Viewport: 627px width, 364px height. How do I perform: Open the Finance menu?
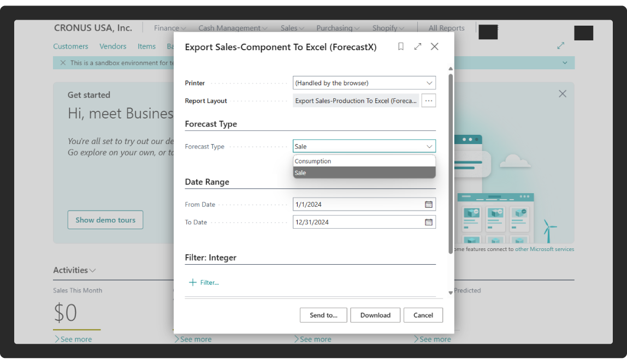click(170, 28)
